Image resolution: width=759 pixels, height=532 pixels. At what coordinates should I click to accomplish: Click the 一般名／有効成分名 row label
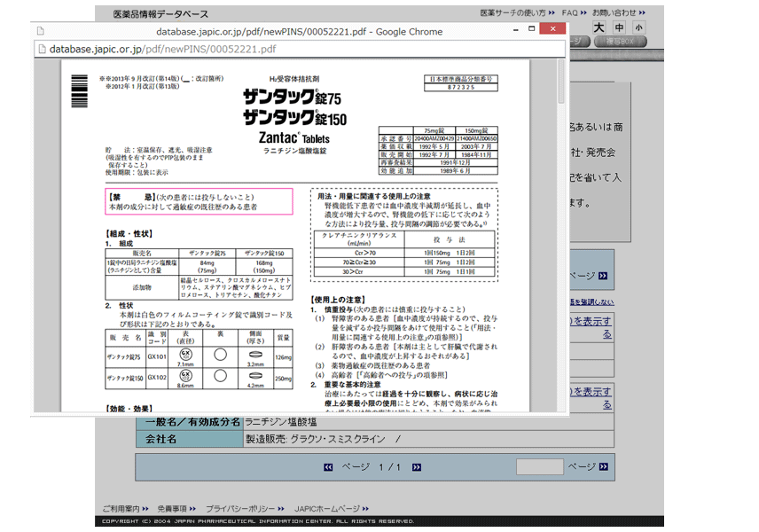192,422
